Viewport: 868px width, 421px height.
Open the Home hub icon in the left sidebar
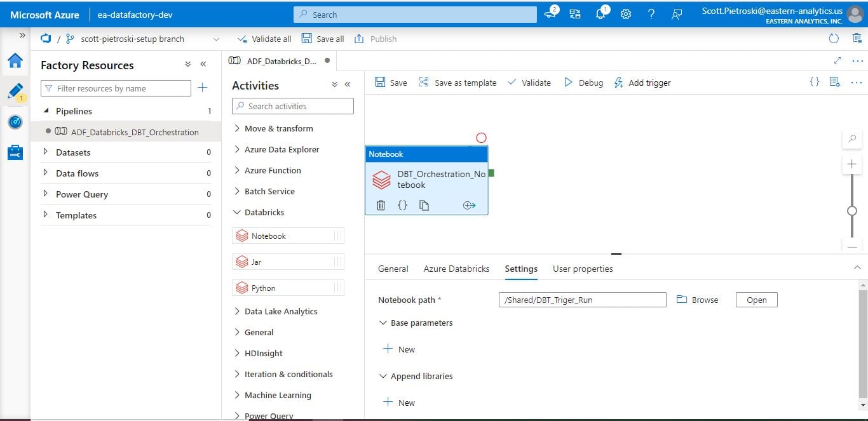pyautogui.click(x=15, y=61)
